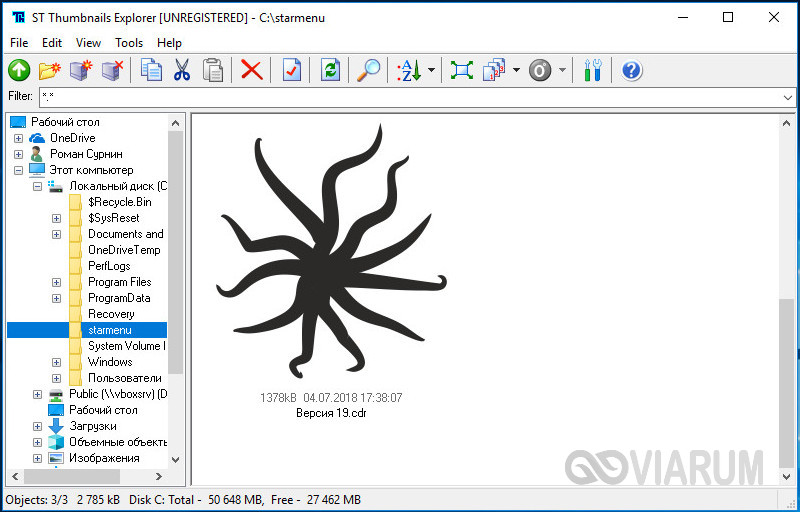
Task: Open dropdown next to the grey disc icon
Action: tap(562, 70)
